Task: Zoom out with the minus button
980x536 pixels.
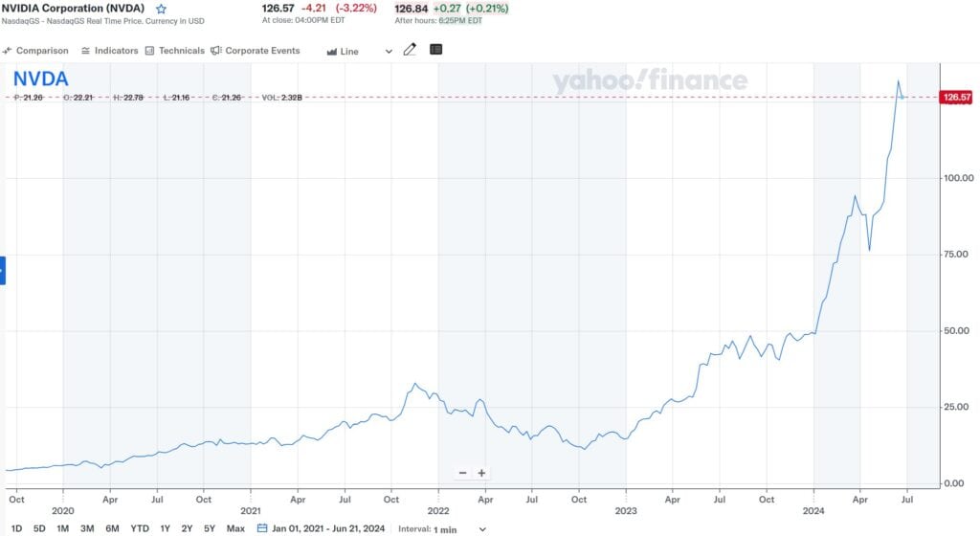Action: [463, 473]
